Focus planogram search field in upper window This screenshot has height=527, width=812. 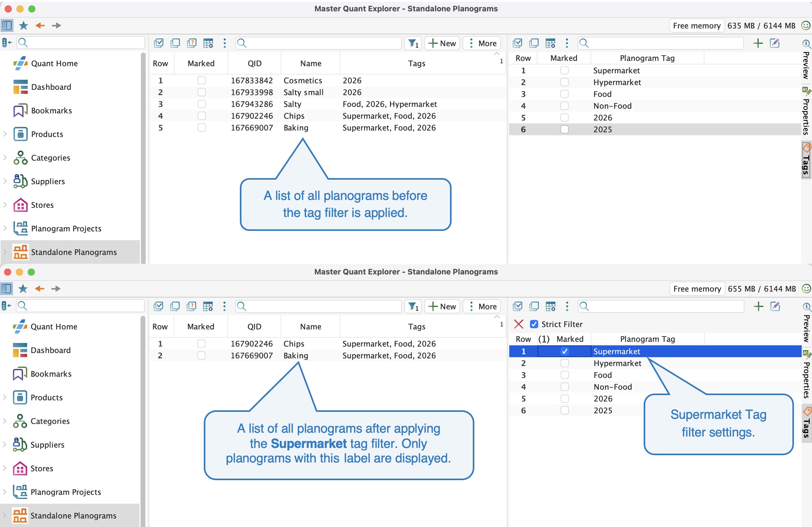click(318, 43)
